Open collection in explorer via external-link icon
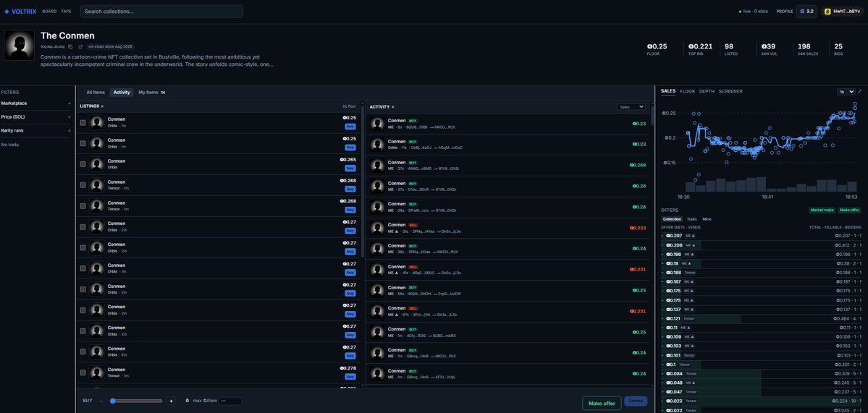This screenshot has height=413, width=868. [80, 47]
